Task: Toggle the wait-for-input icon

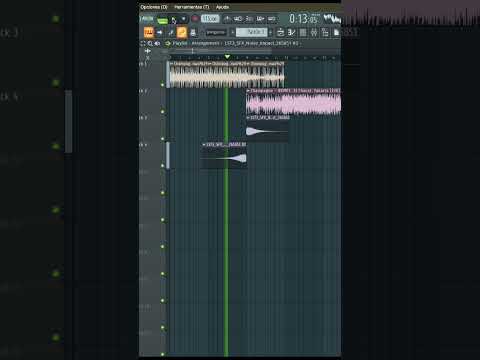Action: [x=238, y=19]
